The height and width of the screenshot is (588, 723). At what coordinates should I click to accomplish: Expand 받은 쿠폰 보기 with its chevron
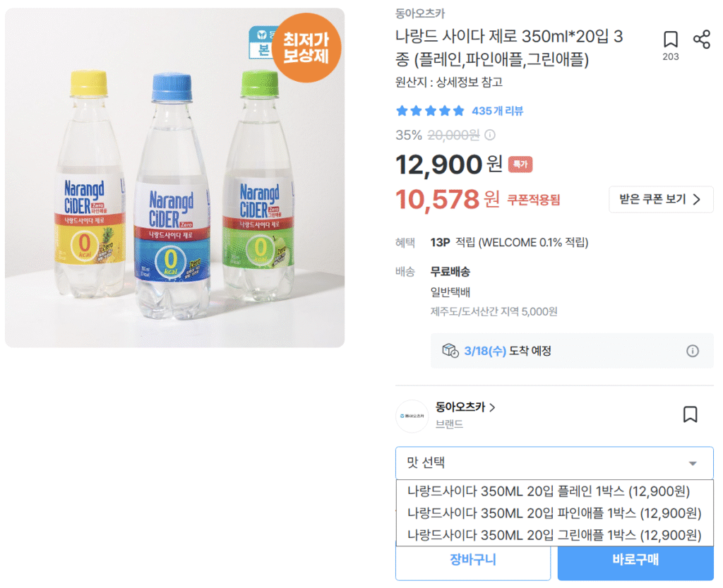tap(661, 200)
